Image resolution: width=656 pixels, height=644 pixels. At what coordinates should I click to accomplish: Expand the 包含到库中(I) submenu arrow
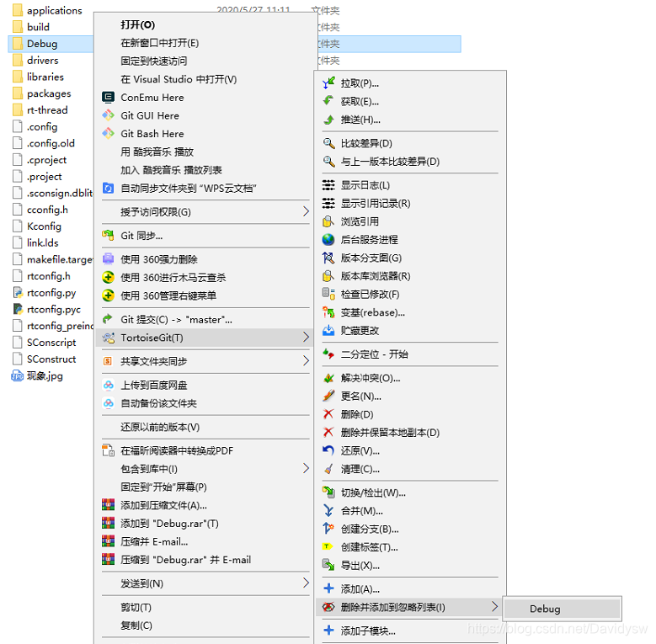pos(306,468)
